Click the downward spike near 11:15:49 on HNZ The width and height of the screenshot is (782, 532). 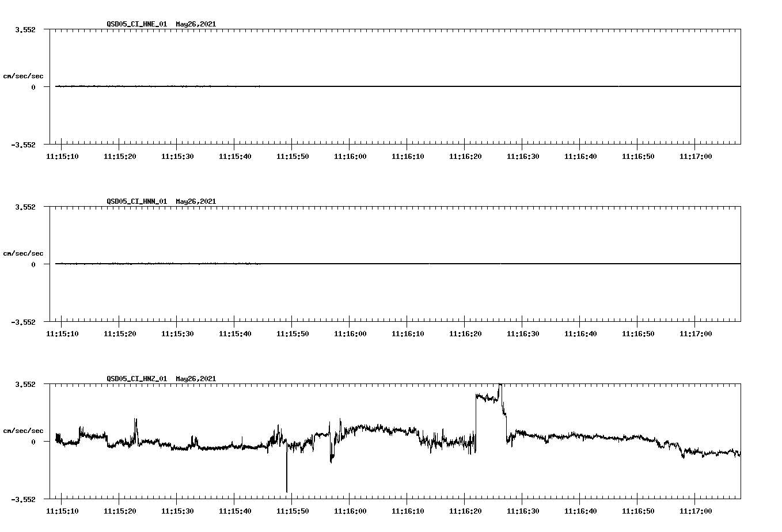287,472
